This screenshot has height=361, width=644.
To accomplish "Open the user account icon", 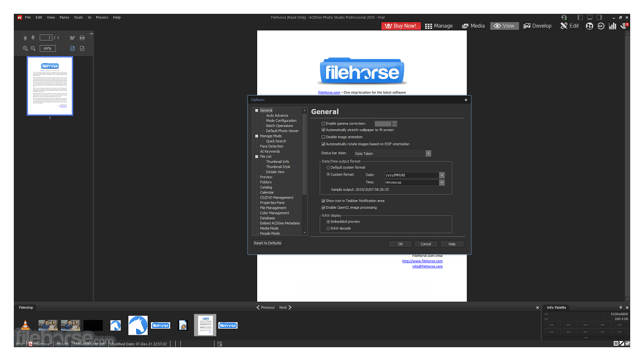I will coord(564,17).
